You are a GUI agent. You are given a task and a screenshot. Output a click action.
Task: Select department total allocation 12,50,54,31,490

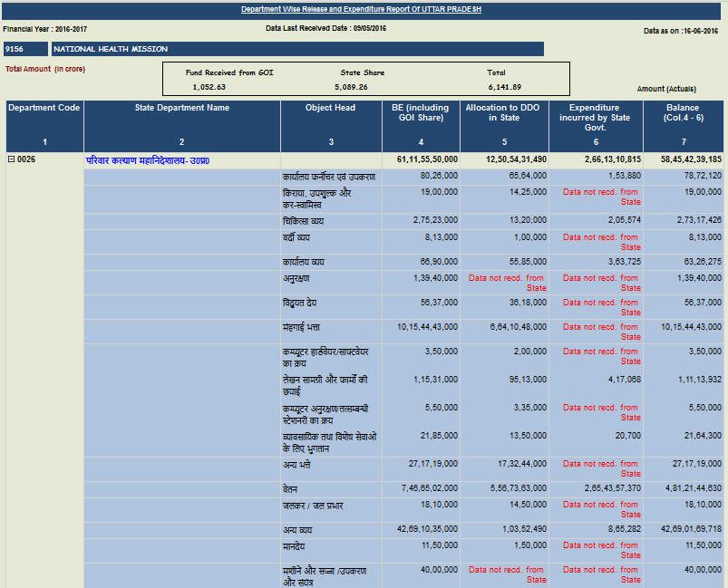[516, 159]
